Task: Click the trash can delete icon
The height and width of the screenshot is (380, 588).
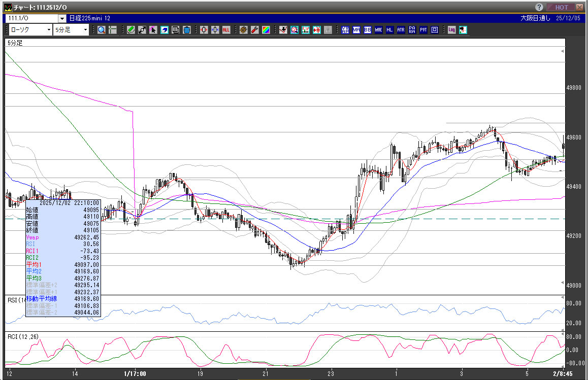Action: coord(186,30)
